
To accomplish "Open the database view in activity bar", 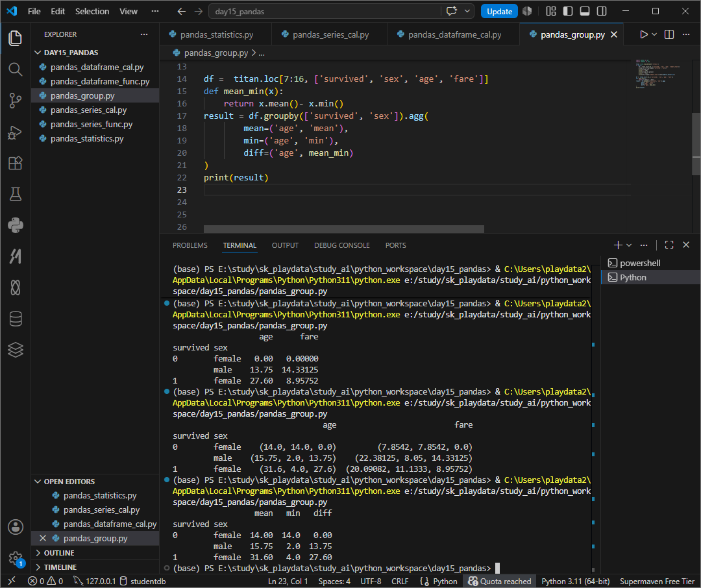I will tap(15, 319).
